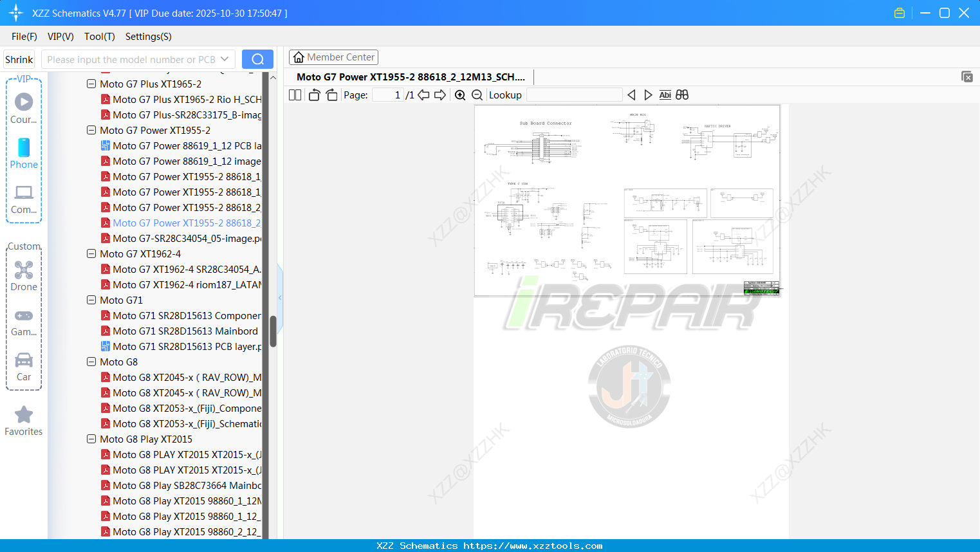Click the XZZ Schematics logo icon
The width and height of the screenshot is (980, 552).
point(16,13)
